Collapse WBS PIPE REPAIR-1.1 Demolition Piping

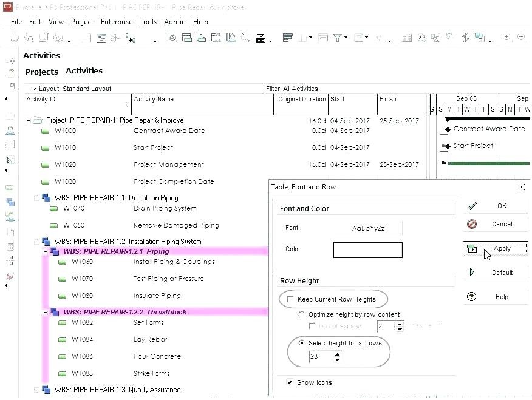coord(36,198)
